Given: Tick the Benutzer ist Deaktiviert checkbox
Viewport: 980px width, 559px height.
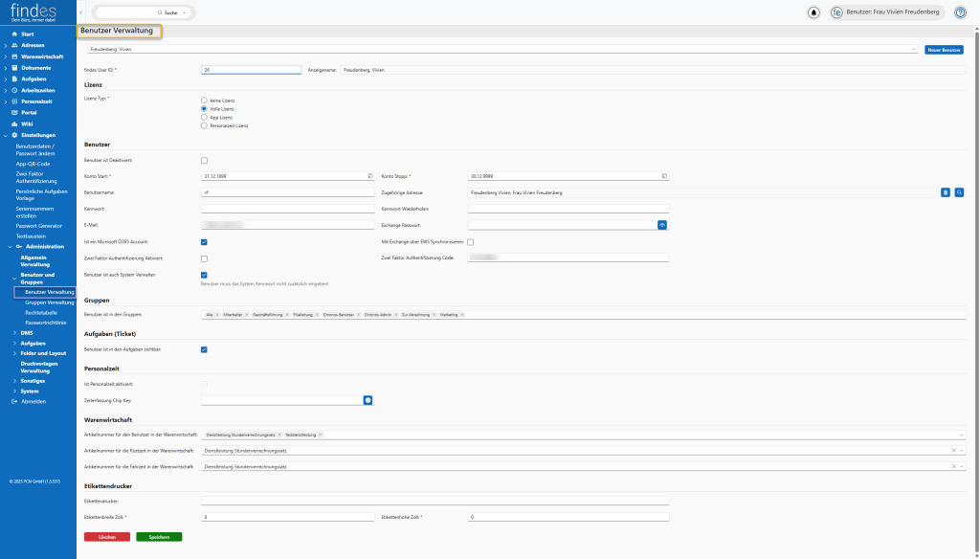Looking at the screenshot, I should [x=204, y=160].
